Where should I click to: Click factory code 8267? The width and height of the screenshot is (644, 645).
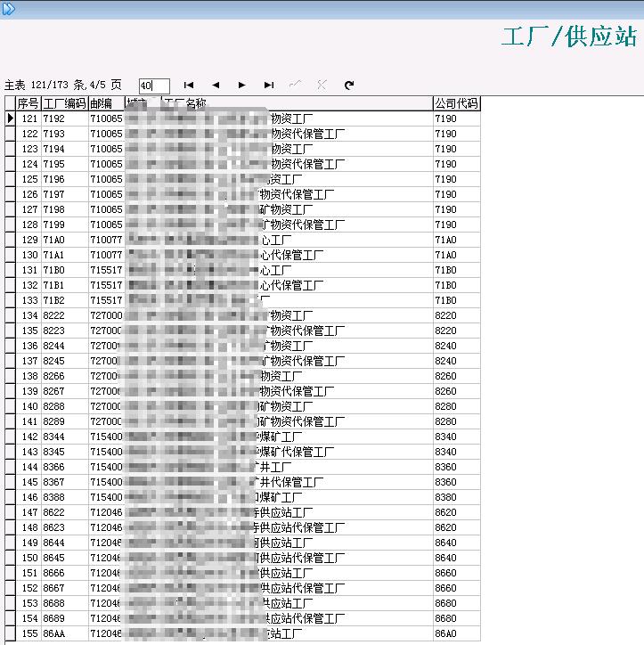pyautogui.click(x=53, y=391)
